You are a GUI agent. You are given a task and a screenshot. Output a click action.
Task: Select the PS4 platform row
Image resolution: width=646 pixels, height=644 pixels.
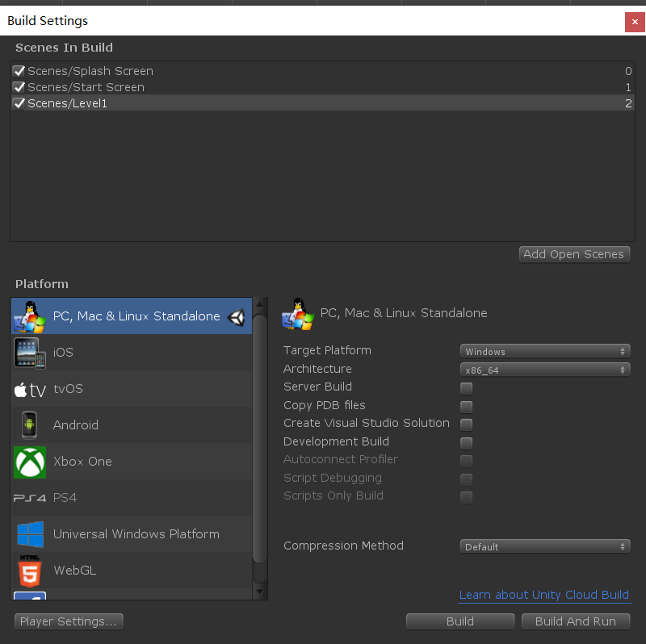132,498
